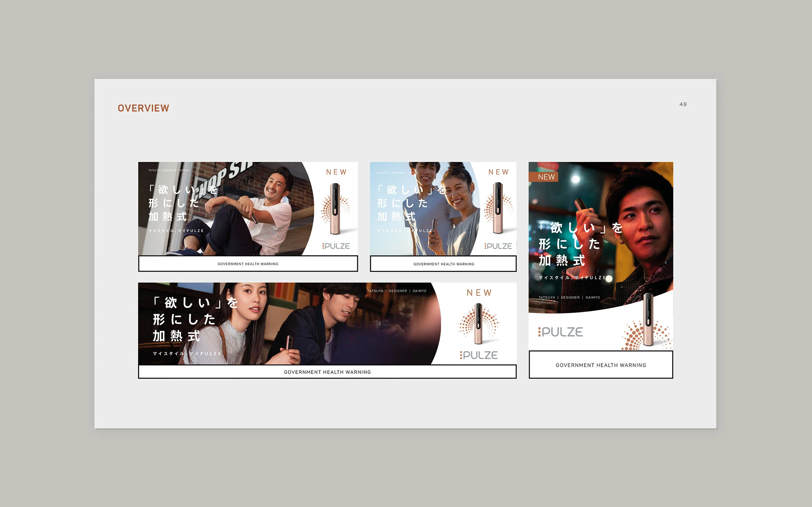Click マイスタイル tagline on vertical night banner
The image size is (812, 507).
click(x=572, y=278)
